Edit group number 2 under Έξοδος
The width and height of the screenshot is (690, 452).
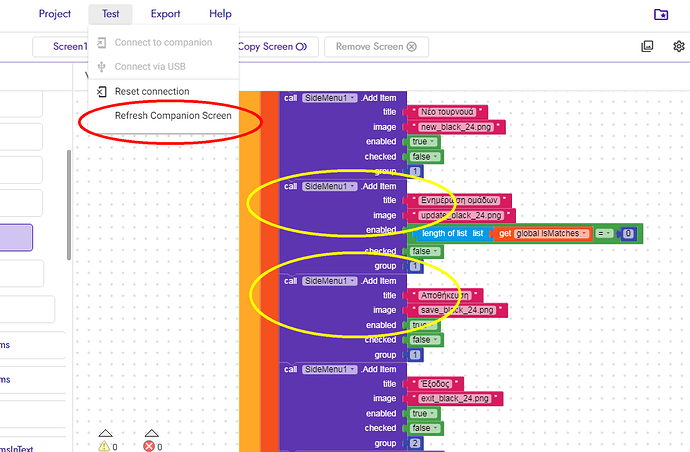(415, 443)
